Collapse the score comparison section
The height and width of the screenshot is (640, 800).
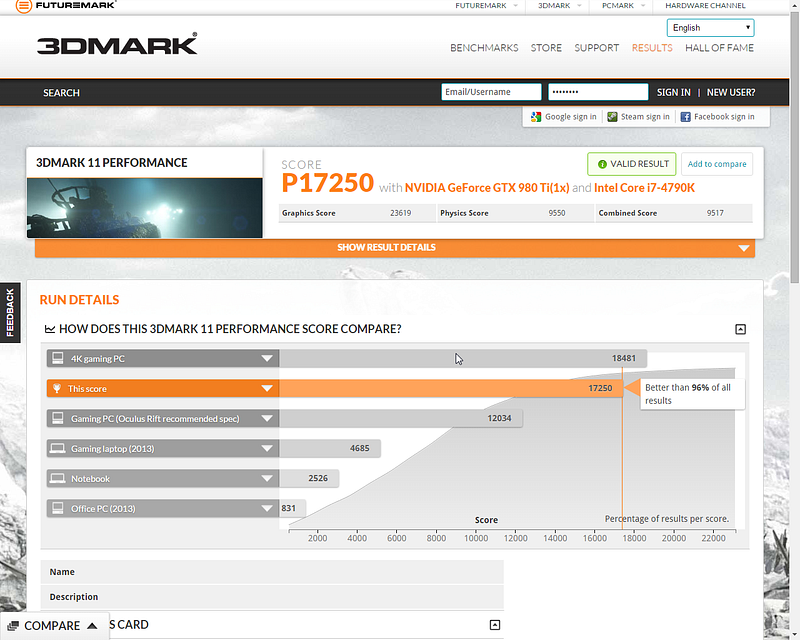coord(740,329)
